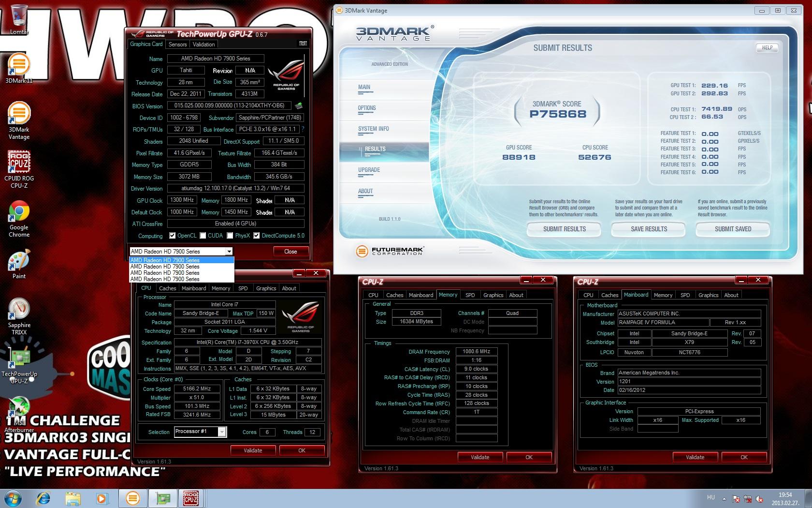
Task: Open UPGRADE in 3DMark Vantage sidebar
Action: point(369,170)
